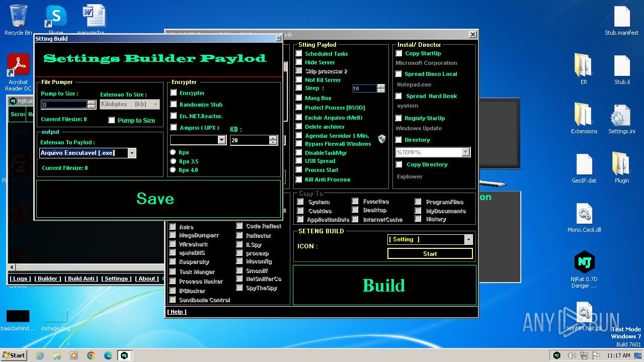The width and height of the screenshot is (644, 362).
Task: Enable the Registy StarUp checkbox
Action: [398, 118]
